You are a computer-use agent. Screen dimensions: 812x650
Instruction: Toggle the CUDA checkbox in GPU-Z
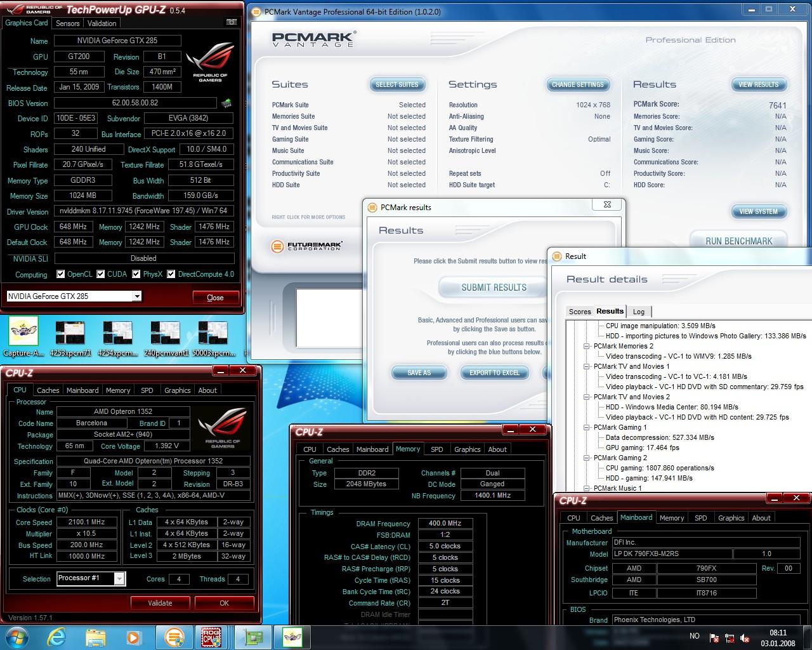(x=100, y=274)
